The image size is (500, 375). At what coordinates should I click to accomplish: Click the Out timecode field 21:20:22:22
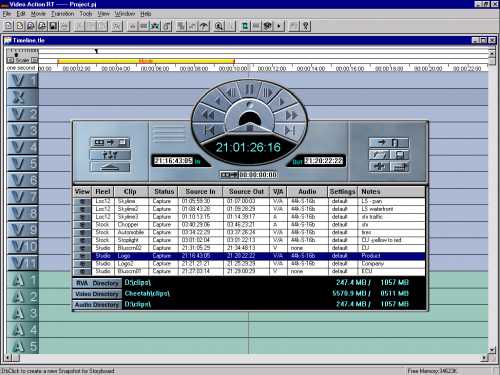[x=323, y=161]
